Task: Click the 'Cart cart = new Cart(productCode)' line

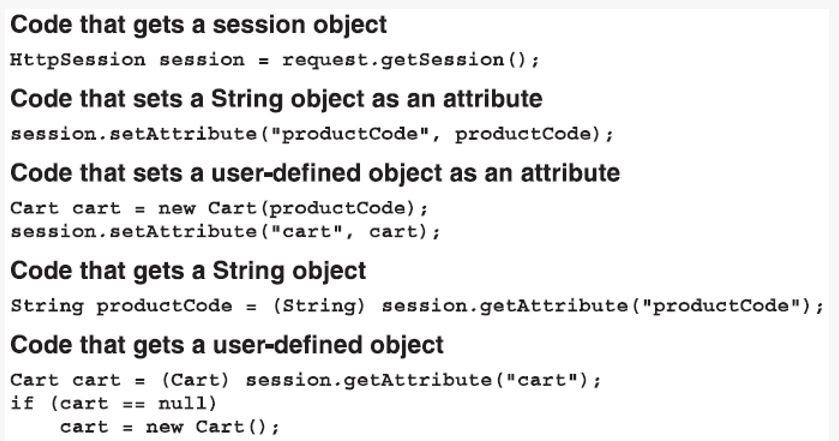Action: tap(219, 208)
